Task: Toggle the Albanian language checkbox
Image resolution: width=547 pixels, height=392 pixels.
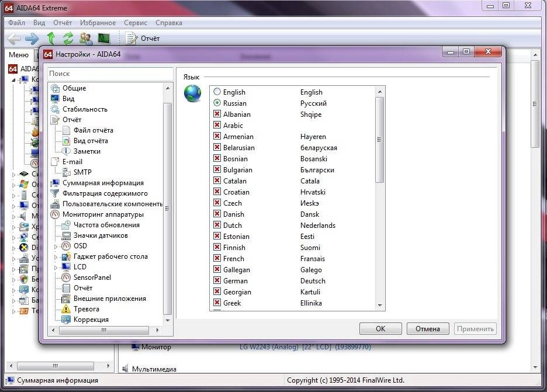Action: [x=217, y=114]
